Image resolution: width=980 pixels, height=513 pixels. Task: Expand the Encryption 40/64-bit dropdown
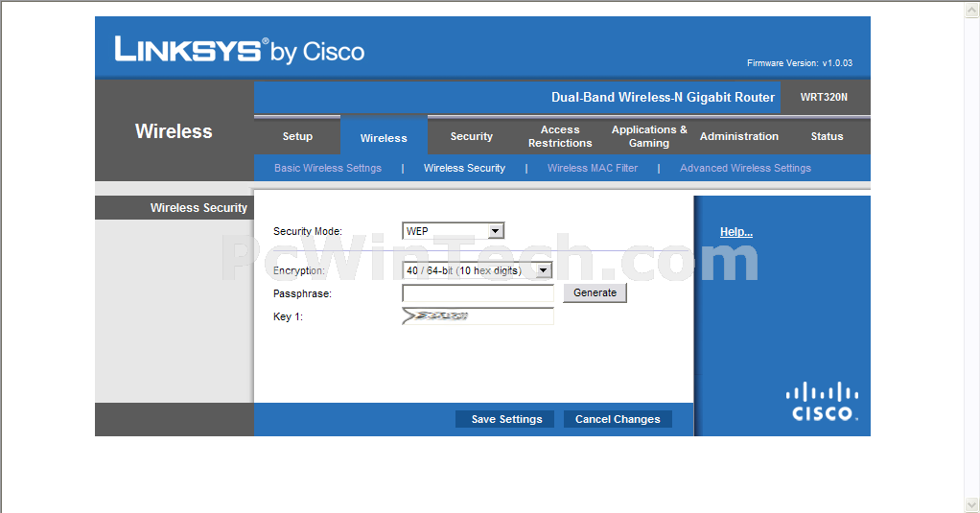(477, 270)
